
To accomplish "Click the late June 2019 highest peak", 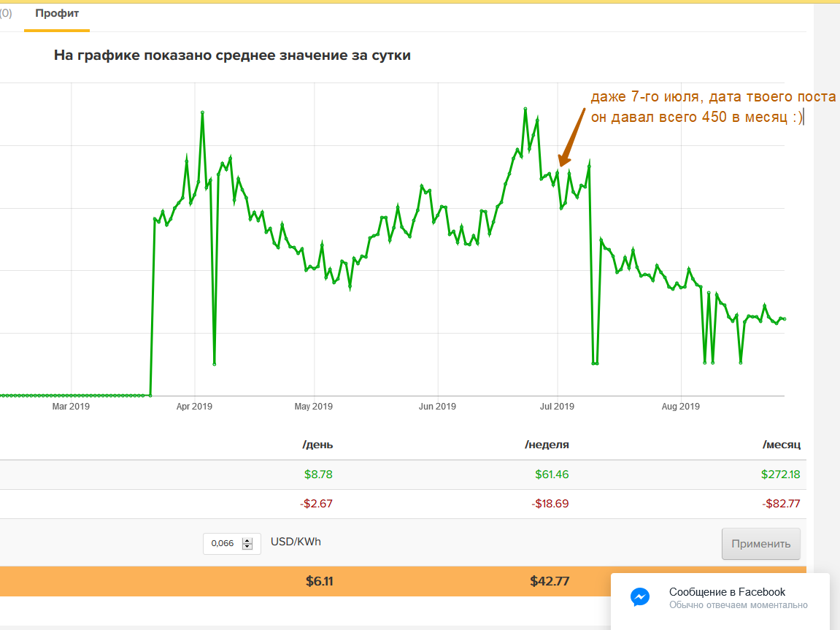I will click(525, 108).
